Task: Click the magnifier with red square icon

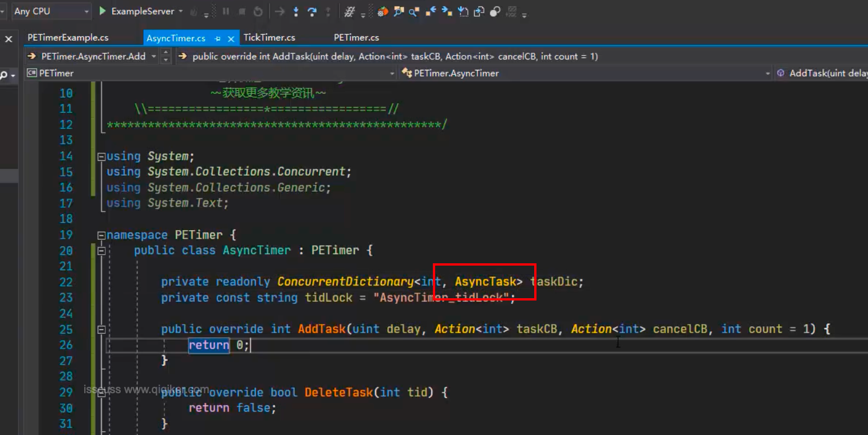Action: 414,11
